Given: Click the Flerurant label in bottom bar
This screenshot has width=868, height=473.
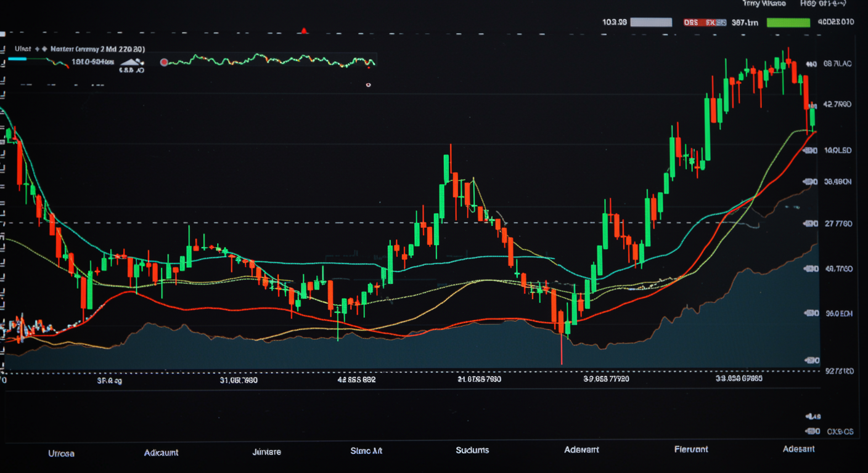Looking at the screenshot, I should coord(691,449).
